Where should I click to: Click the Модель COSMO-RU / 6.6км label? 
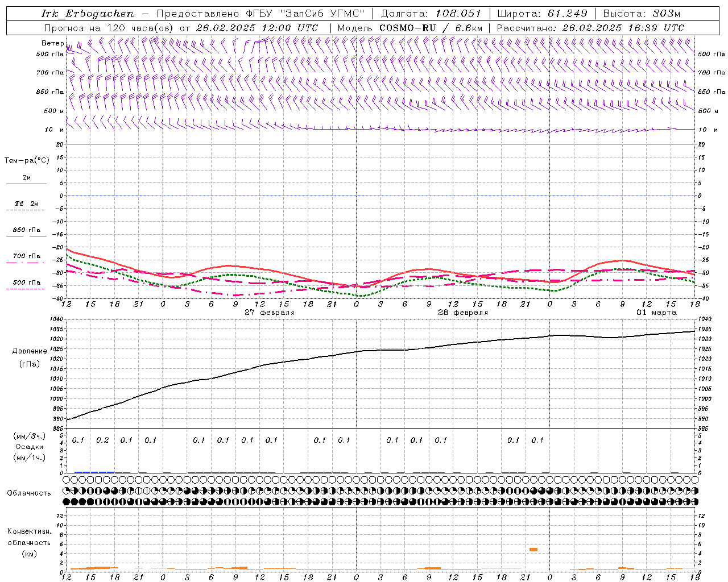pyautogui.click(x=410, y=28)
